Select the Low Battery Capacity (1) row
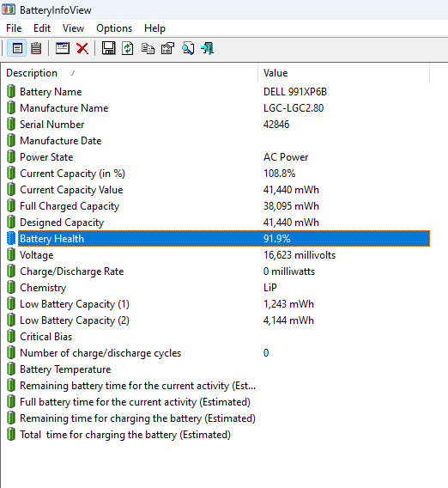This screenshot has width=448, height=488. click(218, 304)
